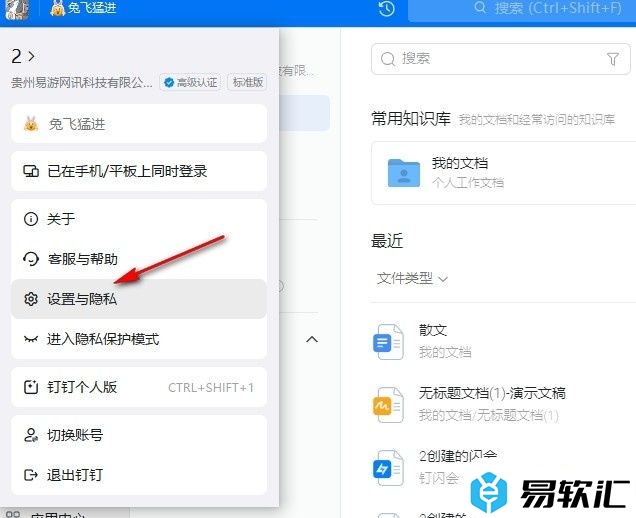The width and height of the screenshot is (636, 518).
Task: Collapse the sidebar section with up chevron
Action: click(312, 339)
